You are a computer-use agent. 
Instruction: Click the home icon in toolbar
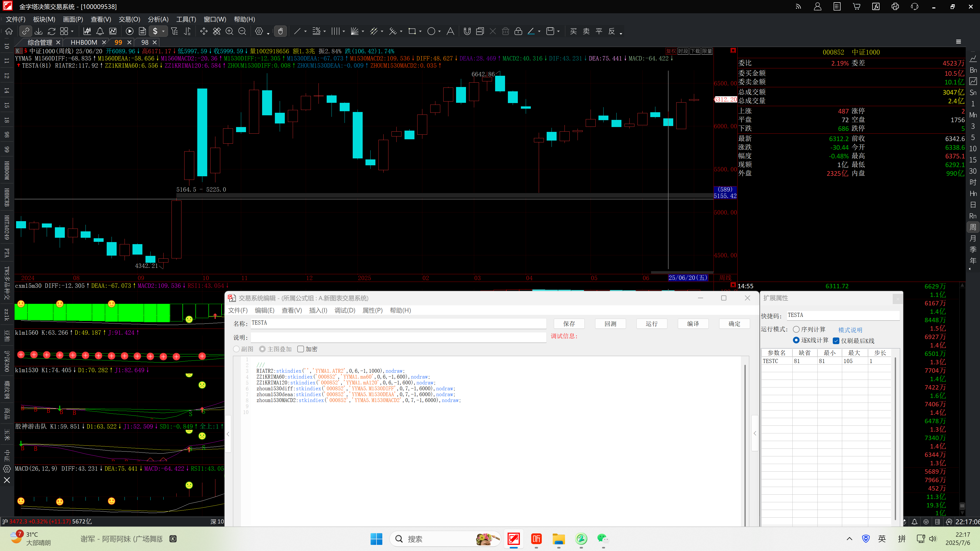click(9, 31)
